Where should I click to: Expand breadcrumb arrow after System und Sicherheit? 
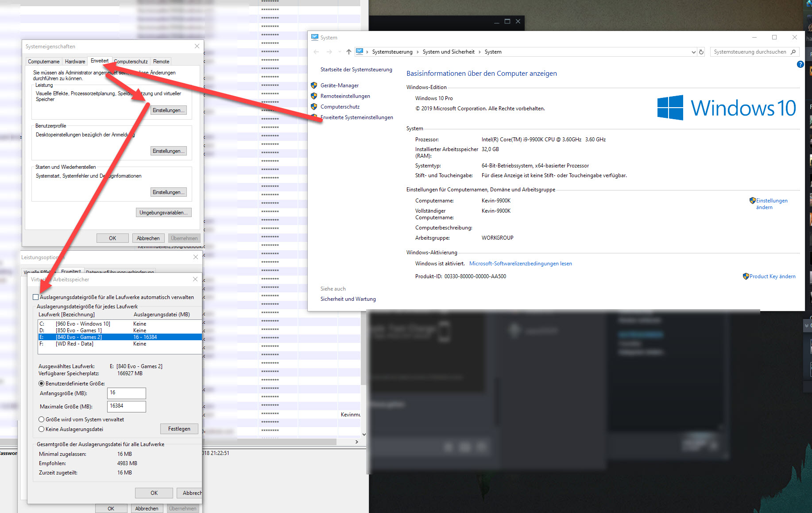point(479,52)
